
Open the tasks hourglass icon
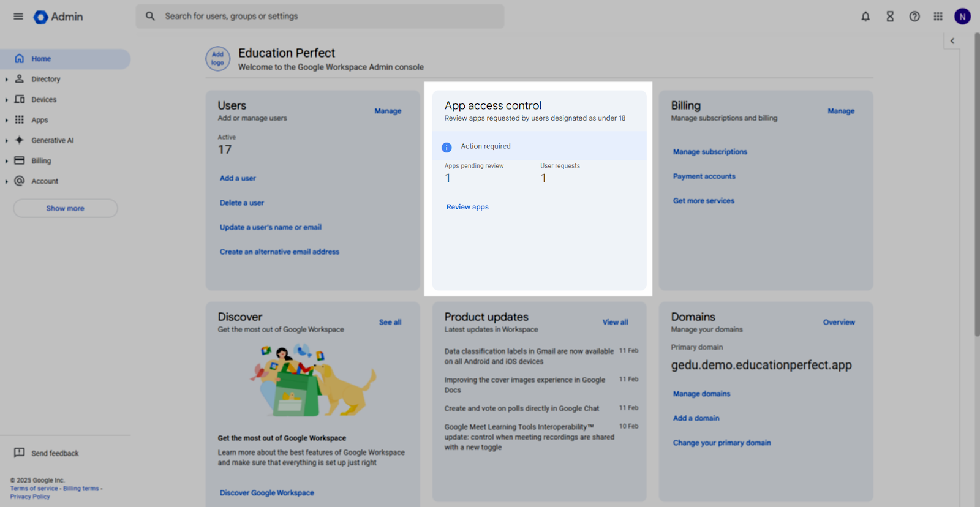click(x=890, y=17)
